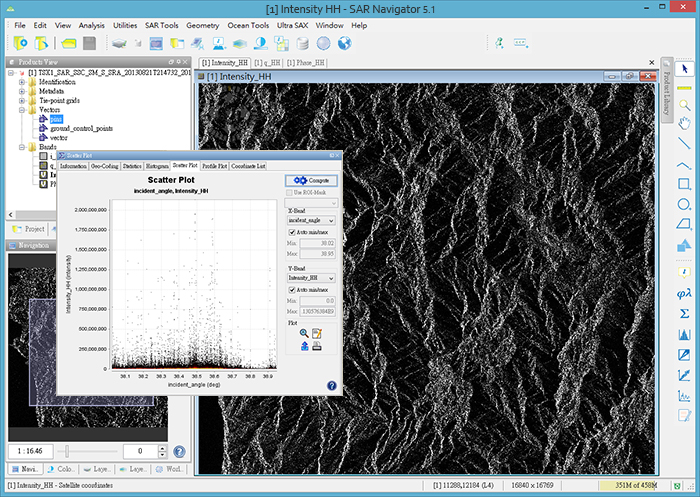Screen dimensions: 700x497
Task: Open the X-Band incident_angle dropdown
Action: tap(311, 220)
